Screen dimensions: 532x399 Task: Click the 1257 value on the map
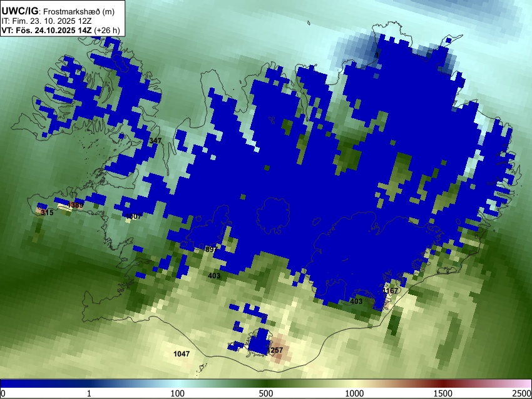pyautogui.click(x=275, y=350)
